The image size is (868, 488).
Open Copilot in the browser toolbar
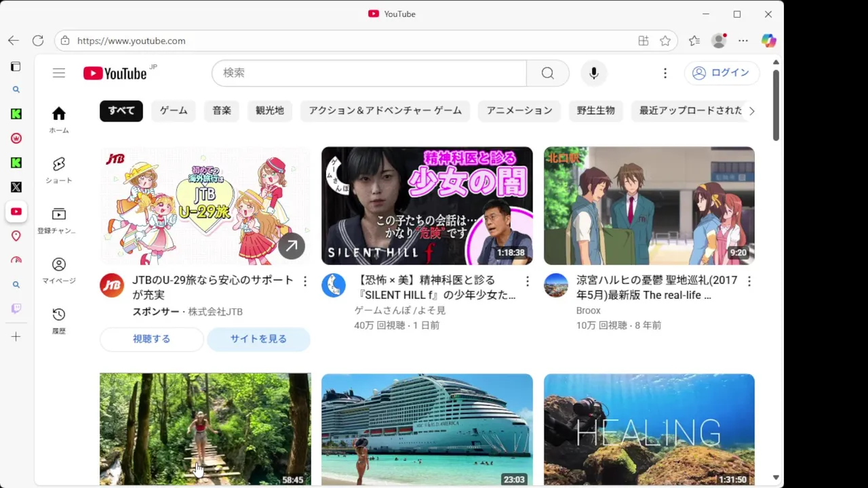click(x=768, y=41)
